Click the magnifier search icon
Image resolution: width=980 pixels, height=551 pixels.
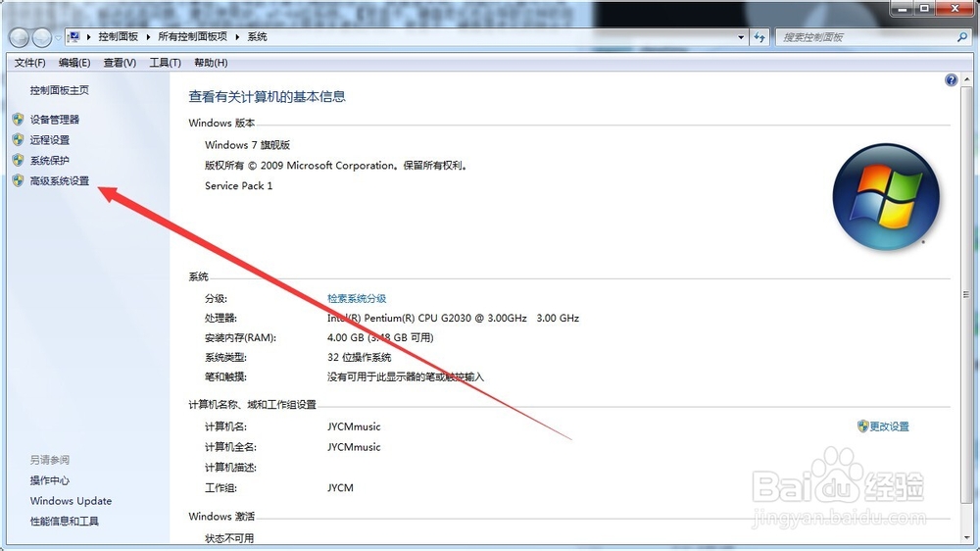coord(962,37)
